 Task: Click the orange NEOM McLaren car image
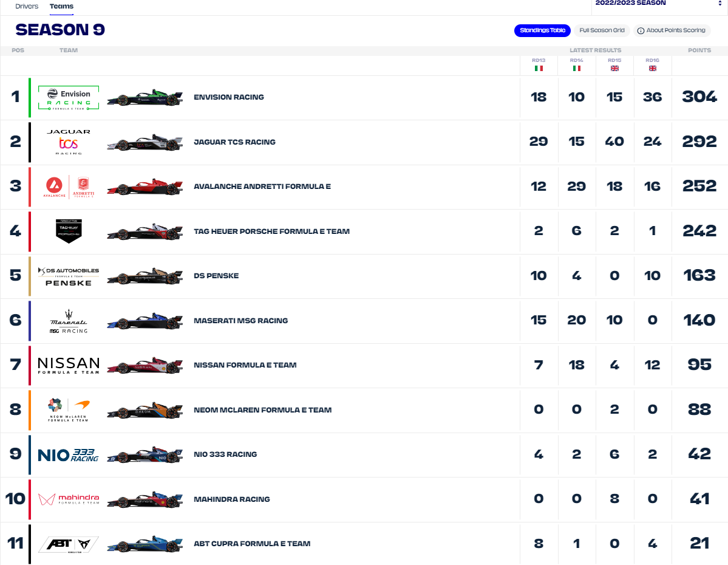[x=145, y=410]
